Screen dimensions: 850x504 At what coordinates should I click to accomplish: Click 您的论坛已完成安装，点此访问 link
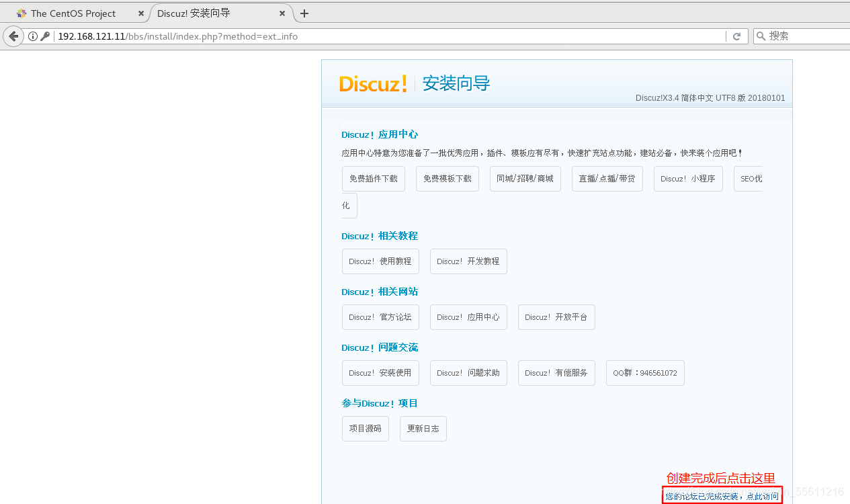pyautogui.click(x=722, y=496)
